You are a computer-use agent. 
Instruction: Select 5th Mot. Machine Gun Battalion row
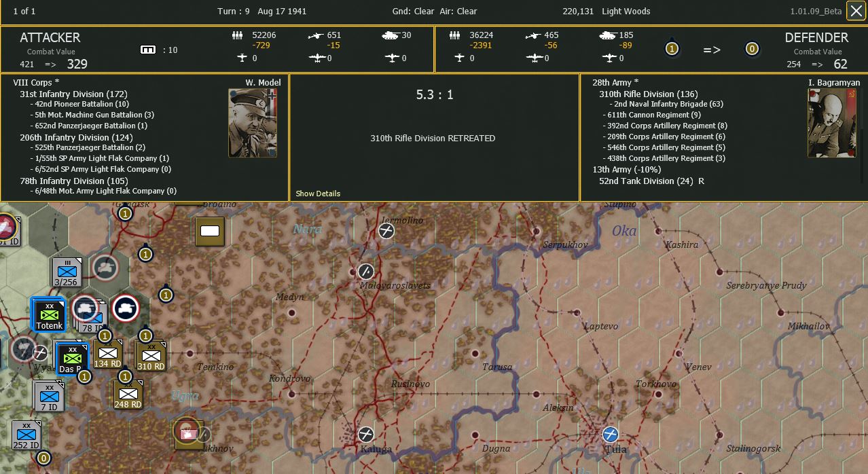tap(92, 115)
